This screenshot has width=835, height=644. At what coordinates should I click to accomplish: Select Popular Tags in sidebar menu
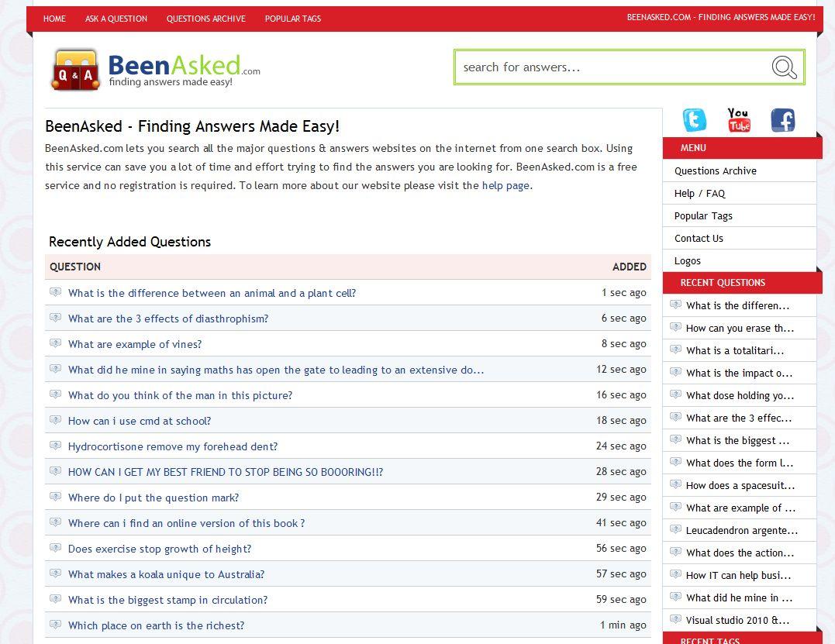pos(703,215)
